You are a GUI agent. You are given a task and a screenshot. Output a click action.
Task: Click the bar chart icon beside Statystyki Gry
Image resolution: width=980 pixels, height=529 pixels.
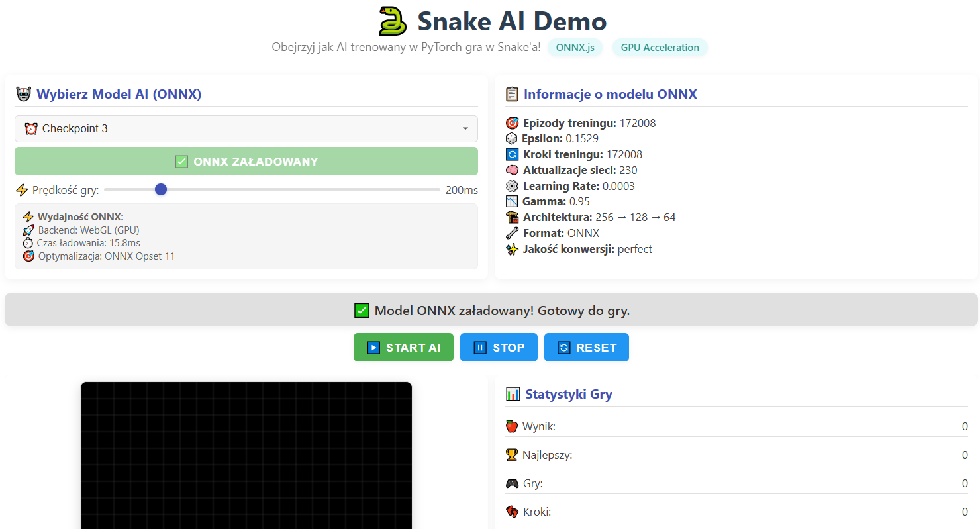[513, 394]
